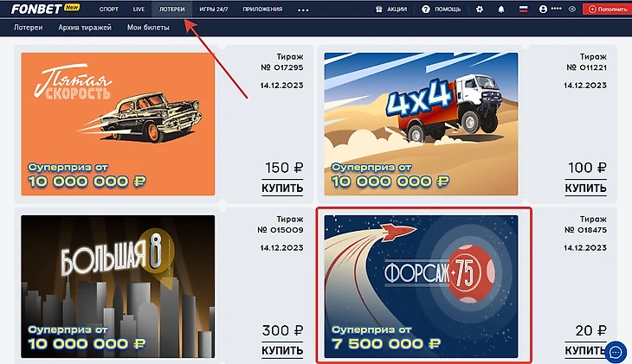This screenshot has height=364, width=632.
Task: Toggle balance visibility eye icon
Action: pos(572,9)
